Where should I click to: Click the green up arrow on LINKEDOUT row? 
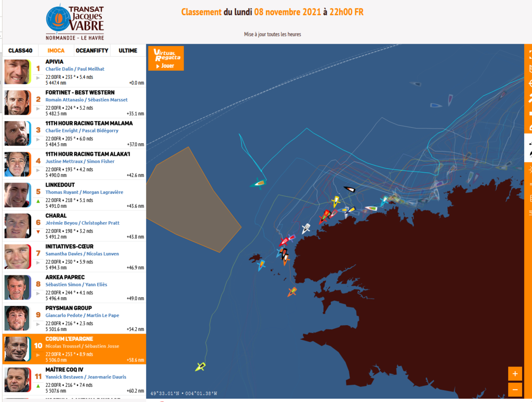point(38,201)
